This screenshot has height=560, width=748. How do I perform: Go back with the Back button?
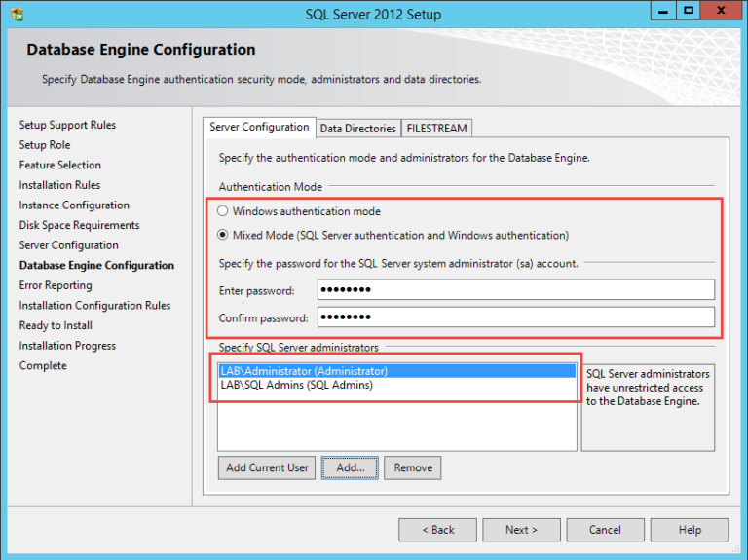(x=437, y=530)
